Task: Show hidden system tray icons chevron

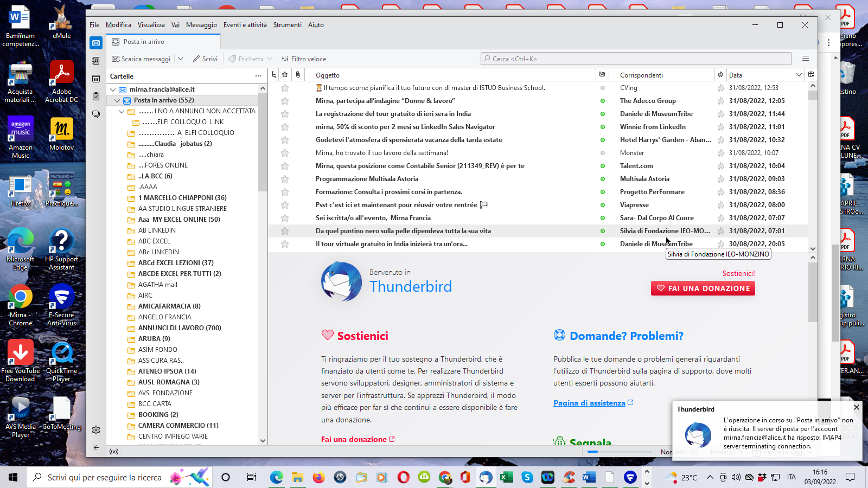Action: (x=710, y=477)
